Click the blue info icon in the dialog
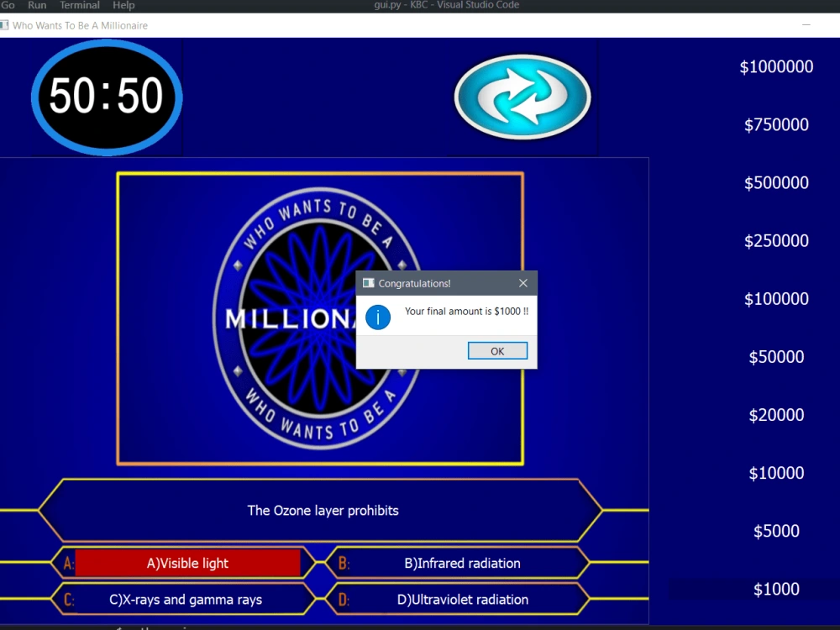This screenshot has width=840, height=630. (x=377, y=318)
